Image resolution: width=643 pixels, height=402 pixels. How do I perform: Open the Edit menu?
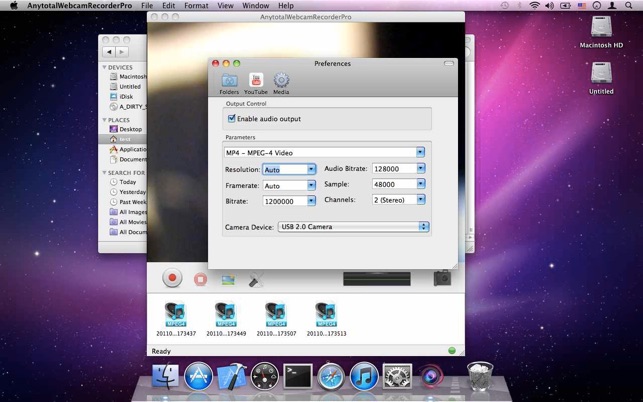click(169, 6)
